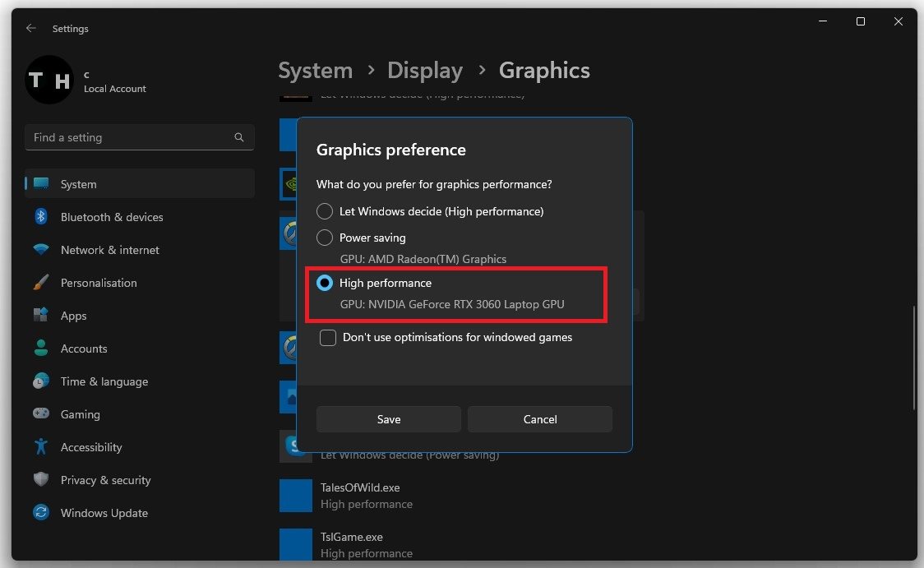Select Let Windows decide radio option
The width and height of the screenshot is (924, 568).
pyautogui.click(x=325, y=211)
